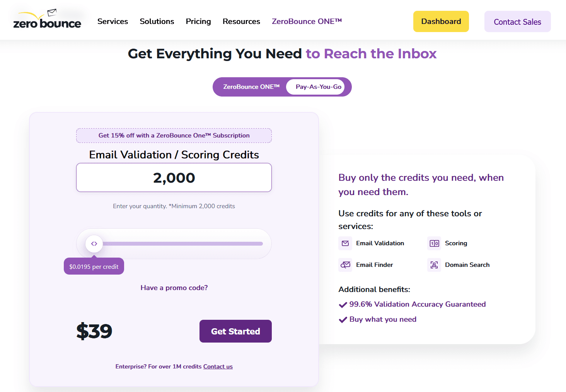Switch to ZeroBounce ONE™ plan toggle
The height and width of the screenshot is (392, 566).
click(251, 87)
